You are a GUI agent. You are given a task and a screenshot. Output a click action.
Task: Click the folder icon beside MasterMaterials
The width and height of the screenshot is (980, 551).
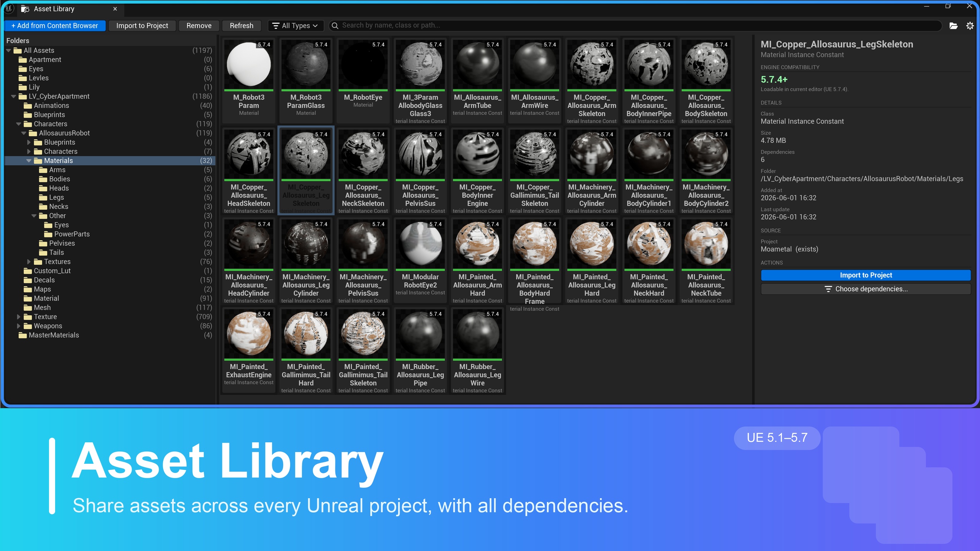(23, 335)
